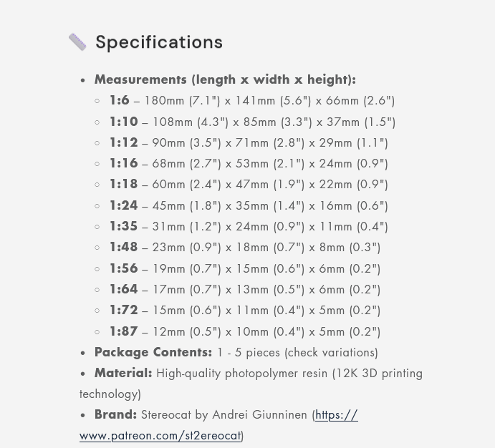495x448 pixels.
Task: Click the 180mm length value text
Action: [164, 101]
